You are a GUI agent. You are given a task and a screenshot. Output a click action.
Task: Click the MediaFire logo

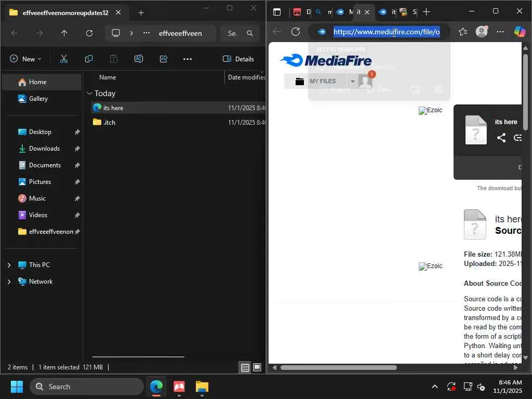[x=326, y=60]
